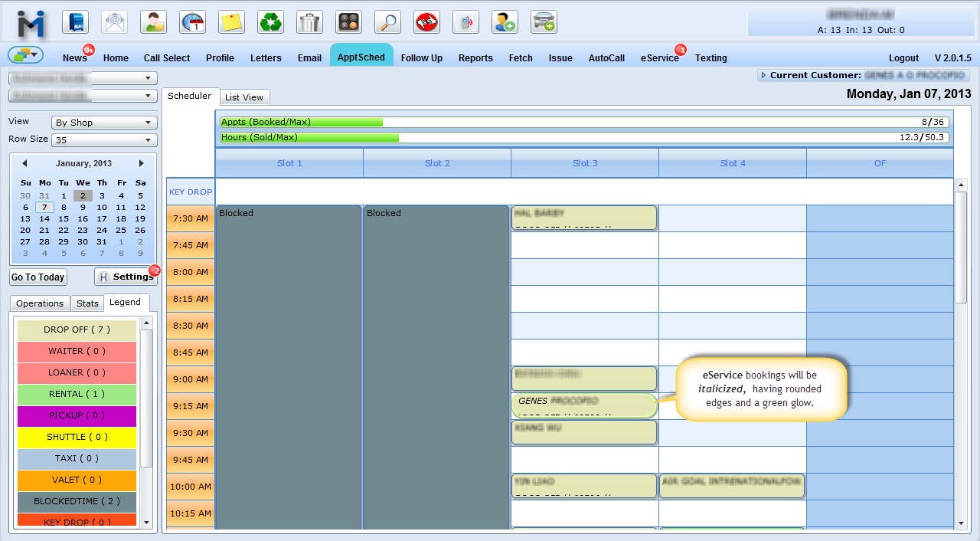Click the green recycle icon

pos(270,22)
